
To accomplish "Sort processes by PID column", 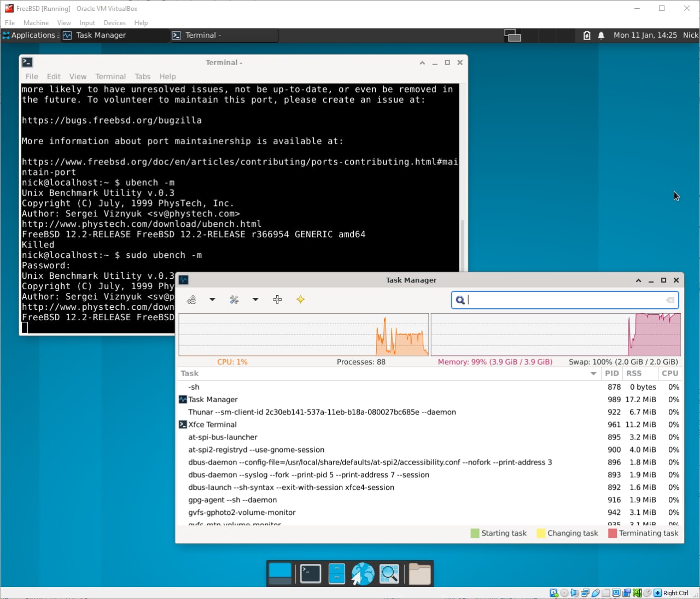I will click(x=612, y=373).
